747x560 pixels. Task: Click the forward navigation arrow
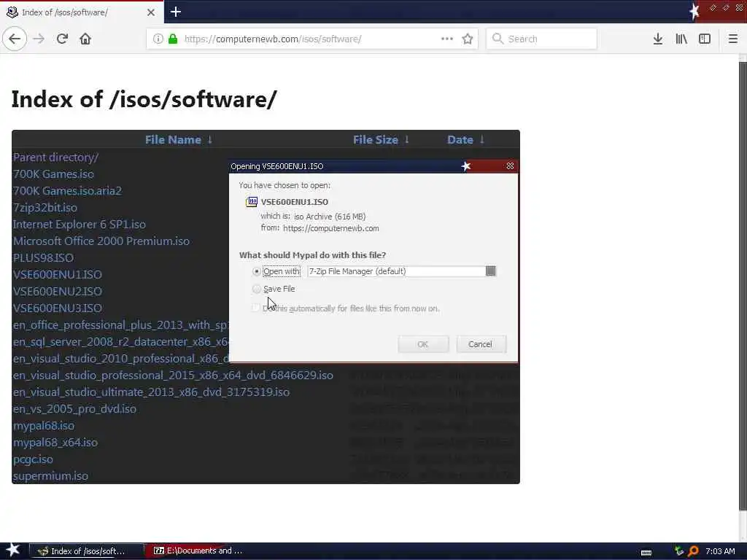(39, 39)
